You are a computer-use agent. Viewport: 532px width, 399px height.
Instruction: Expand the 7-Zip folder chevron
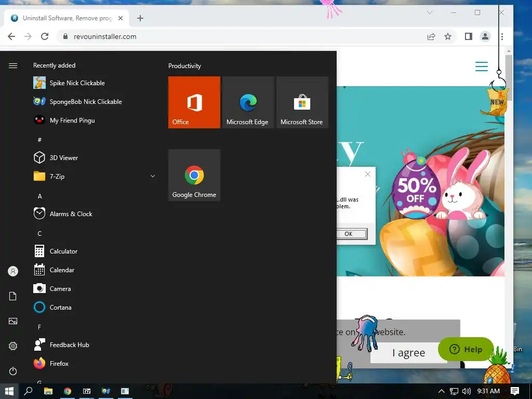153,176
